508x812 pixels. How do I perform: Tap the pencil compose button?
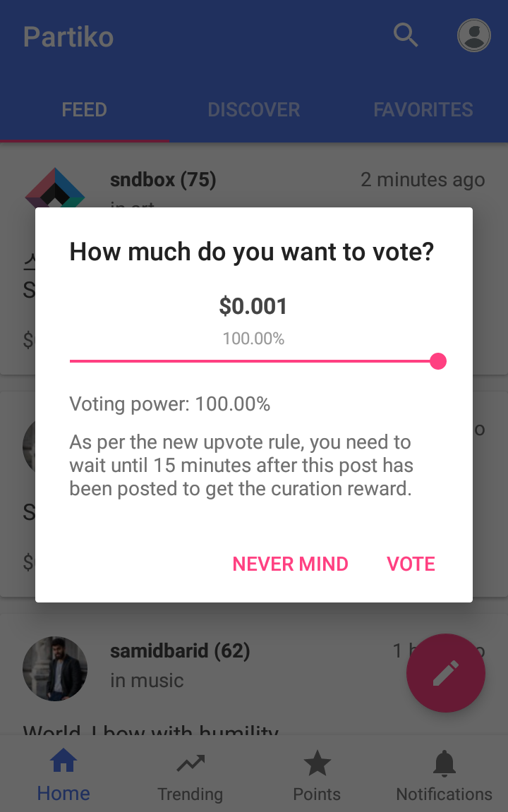445,673
